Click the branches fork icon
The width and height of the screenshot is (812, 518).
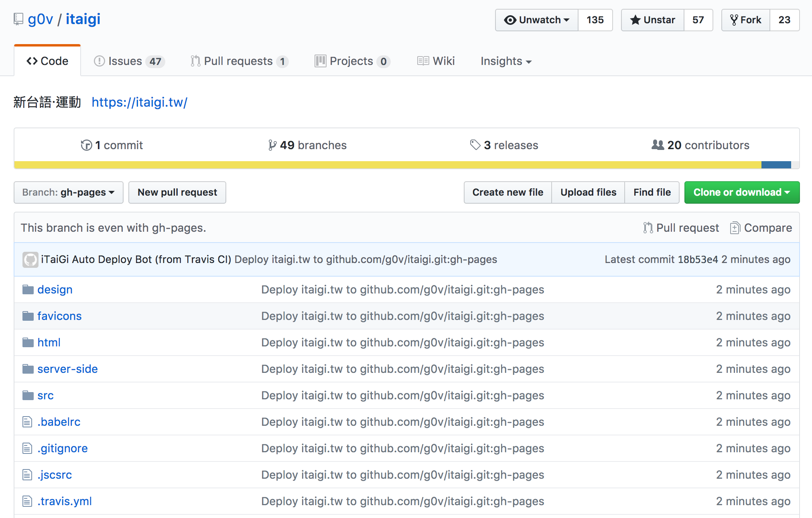[272, 145]
